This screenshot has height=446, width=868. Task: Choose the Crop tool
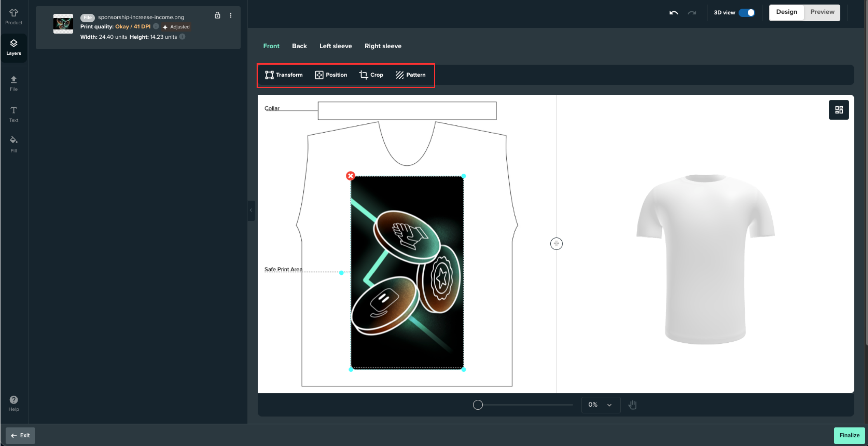click(x=371, y=75)
